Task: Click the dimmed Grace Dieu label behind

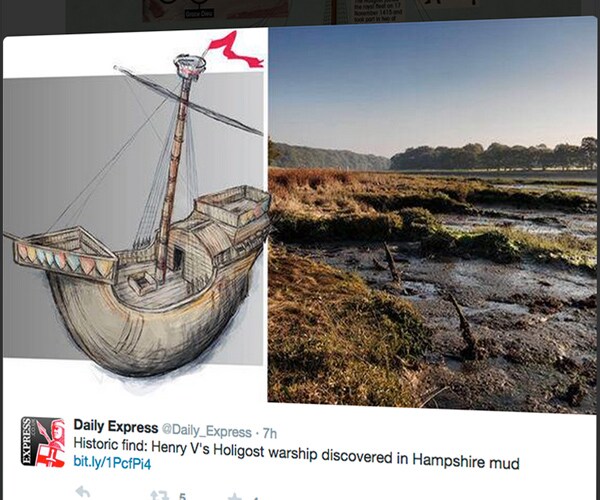Action: point(199,14)
